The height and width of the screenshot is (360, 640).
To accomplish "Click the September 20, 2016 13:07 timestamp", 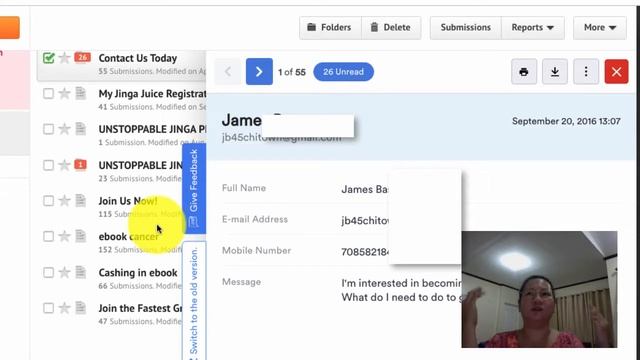I will coord(566,121).
